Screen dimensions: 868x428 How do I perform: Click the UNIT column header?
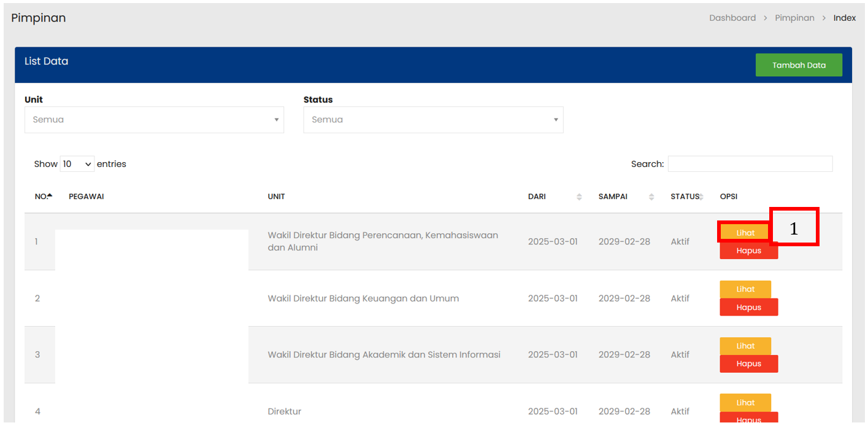tap(276, 196)
